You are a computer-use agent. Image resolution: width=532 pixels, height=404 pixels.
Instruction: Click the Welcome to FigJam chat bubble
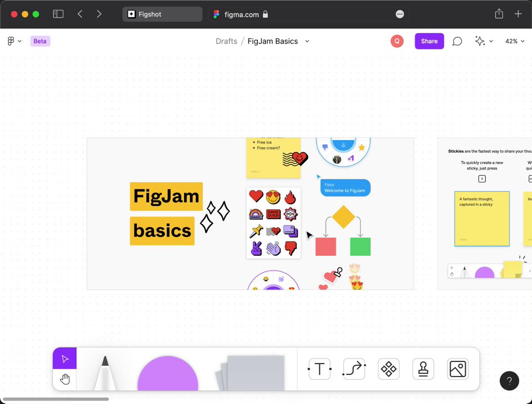coord(345,187)
